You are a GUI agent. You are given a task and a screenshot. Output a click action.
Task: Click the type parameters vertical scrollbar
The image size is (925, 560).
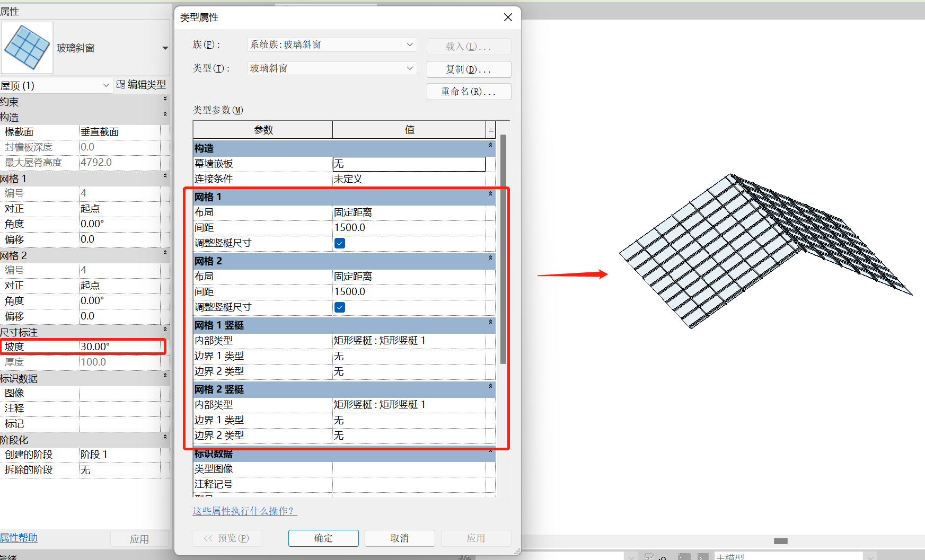[503, 249]
